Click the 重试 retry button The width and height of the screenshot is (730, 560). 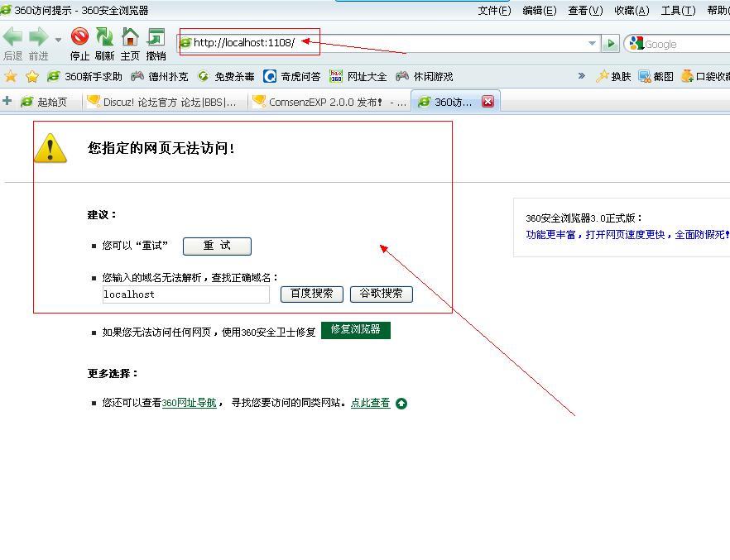pyautogui.click(x=217, y=246)
